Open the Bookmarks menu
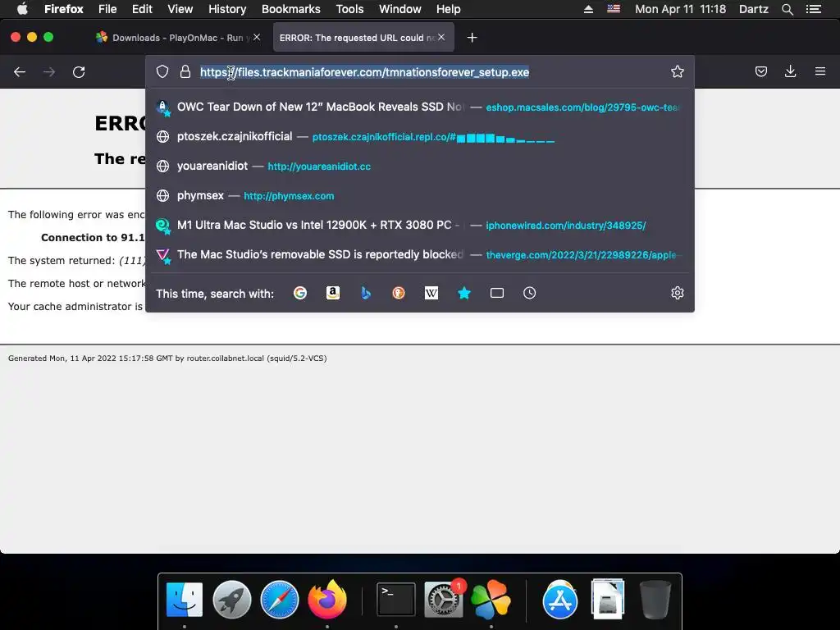The height and width of the screenshot is (630, 840). (291, 9)
